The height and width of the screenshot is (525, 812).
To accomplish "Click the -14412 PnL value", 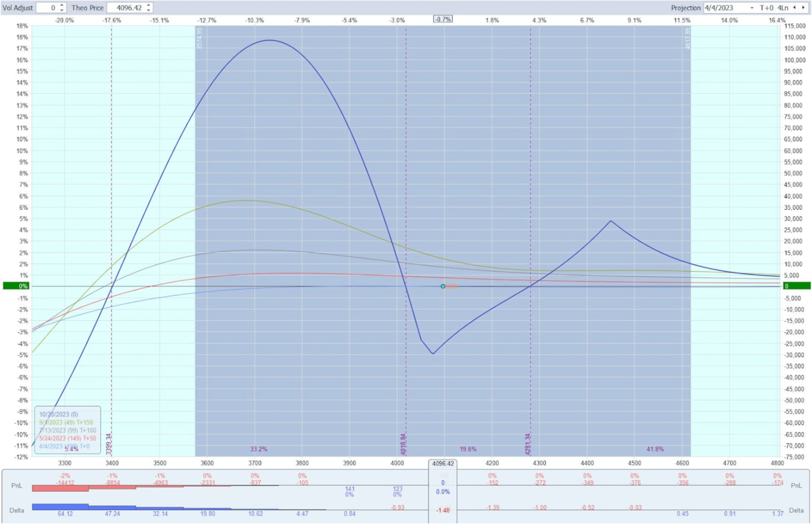I will [x=65, y=483].
